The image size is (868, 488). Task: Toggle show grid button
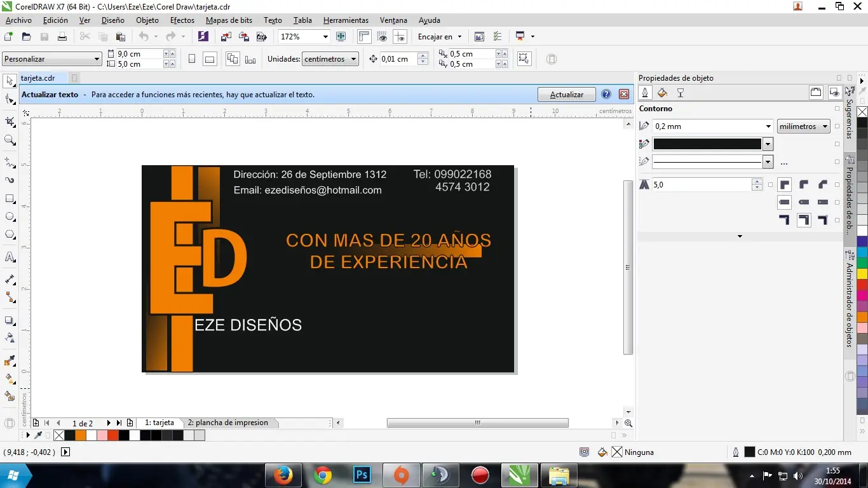coord(382,37)
